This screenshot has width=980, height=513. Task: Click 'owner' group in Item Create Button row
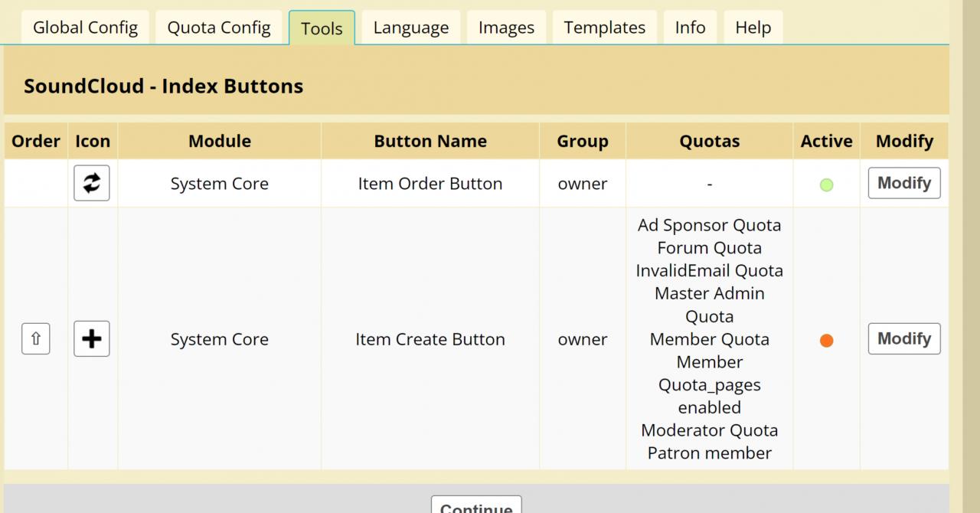(583, 339)
